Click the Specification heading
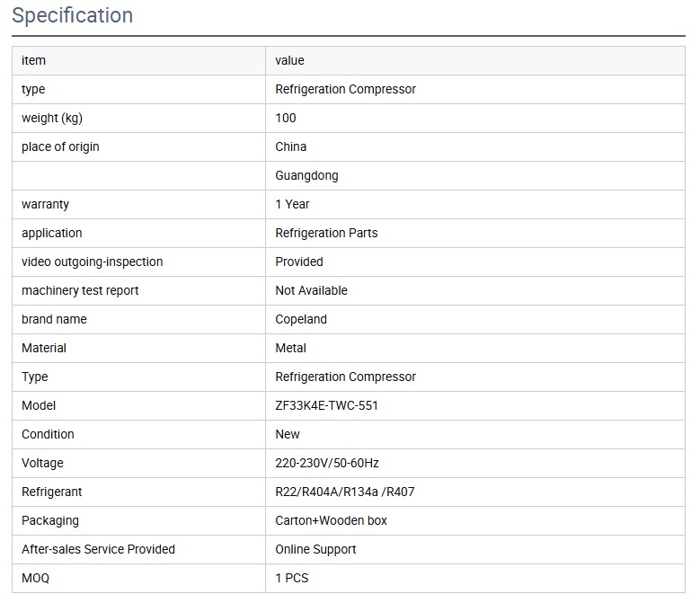700x603 pixels. tap(73, 16)
